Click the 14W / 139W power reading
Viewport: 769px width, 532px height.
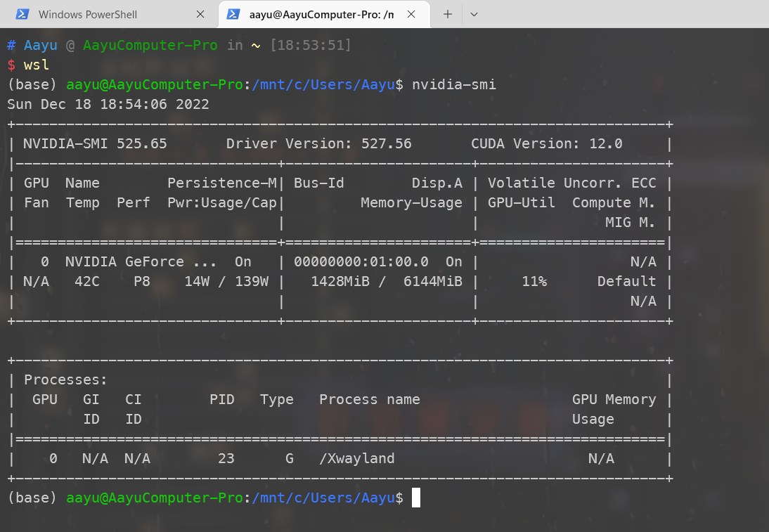[x=226, y=281]
